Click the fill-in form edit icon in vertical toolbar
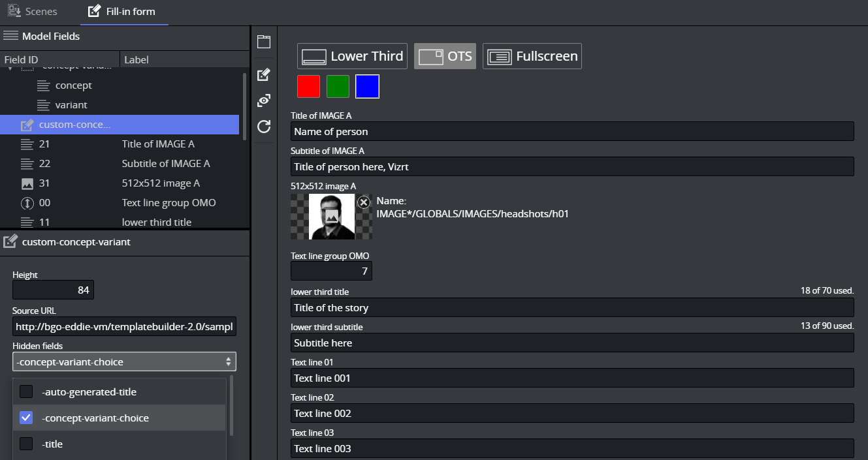Viewport: 868px width, 460px height. (x=264, y=74)
